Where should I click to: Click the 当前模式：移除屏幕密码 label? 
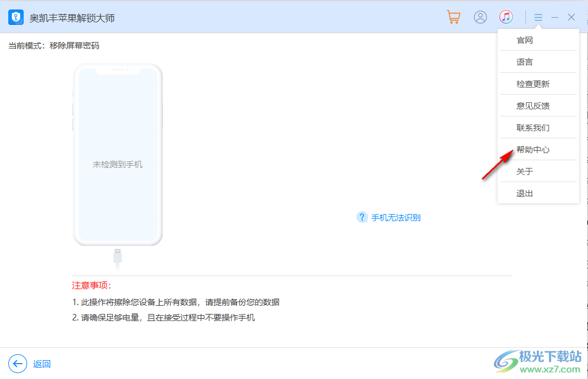54,46
